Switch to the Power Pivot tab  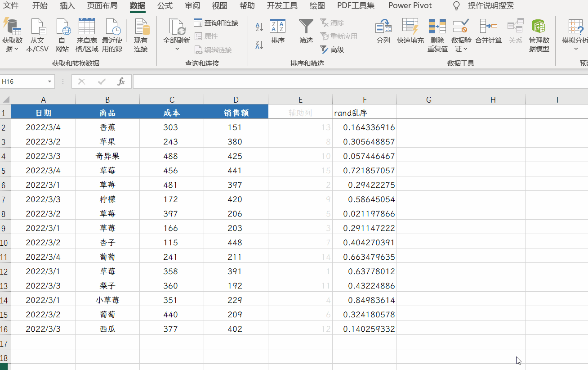click(x=410, y=6)
